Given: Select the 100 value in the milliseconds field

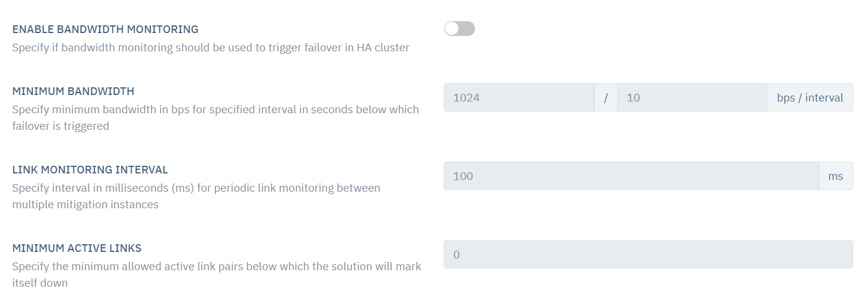Looking at the screenshot, I should click(463, 176).
